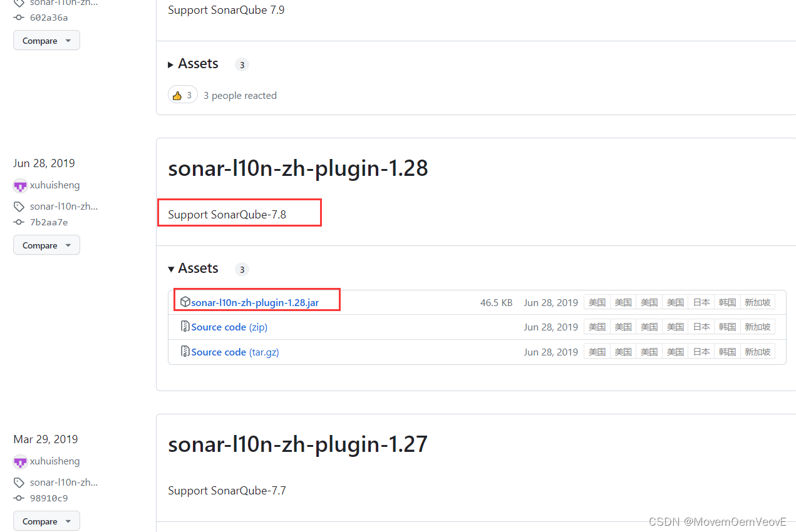Click the package icon beside sonar-l10n-zh-plugin-1.28.jar
Viewport: 796px width, 532px height.
click(185, 301)
